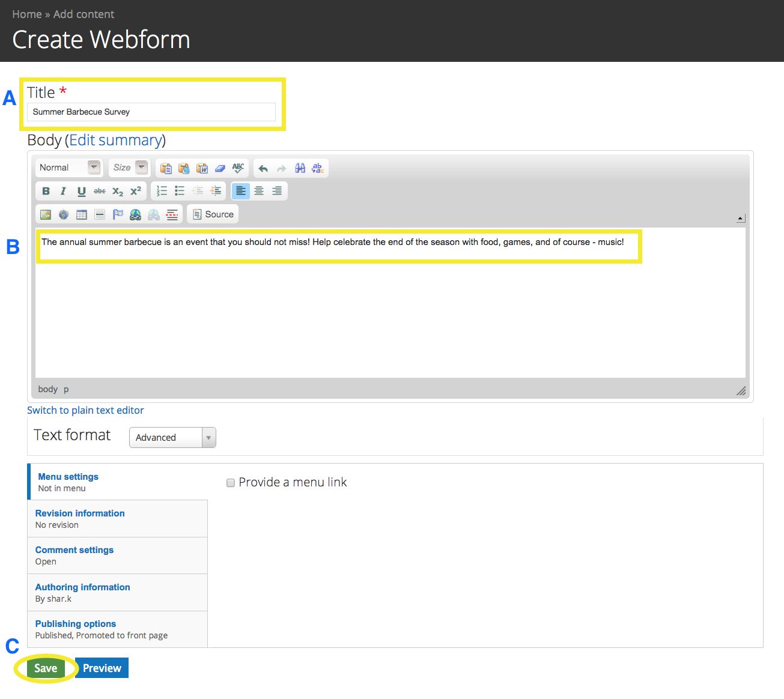Click the Title input field
The width and height of the screenshot is (784, 699).
click(x=151, y=112)
